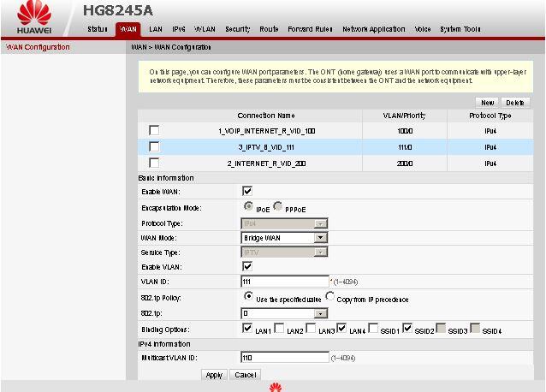Open the Network Application tab
This screenshot has width=546, height=392.
374,29
